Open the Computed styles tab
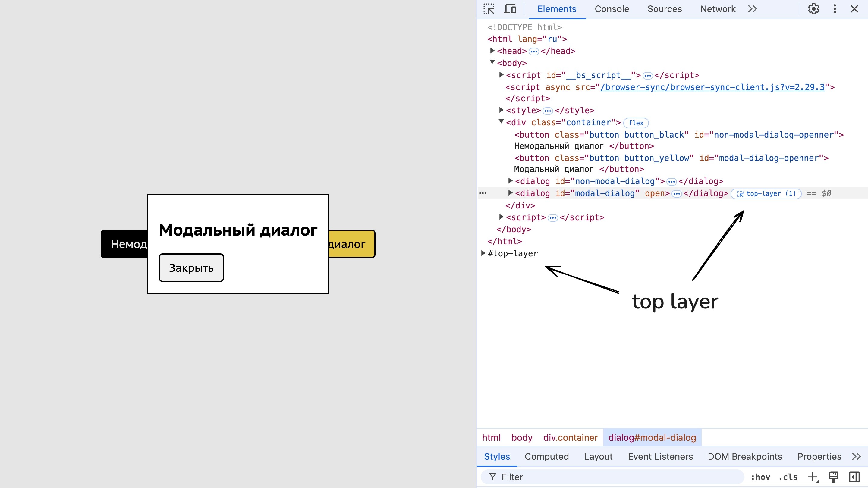 pos(546,456)
